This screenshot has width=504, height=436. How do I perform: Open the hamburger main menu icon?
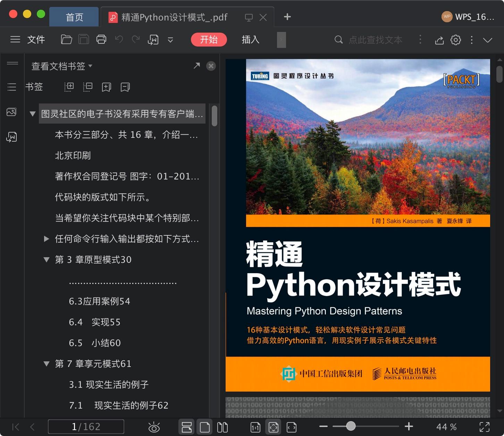click(x=15, y=40)
